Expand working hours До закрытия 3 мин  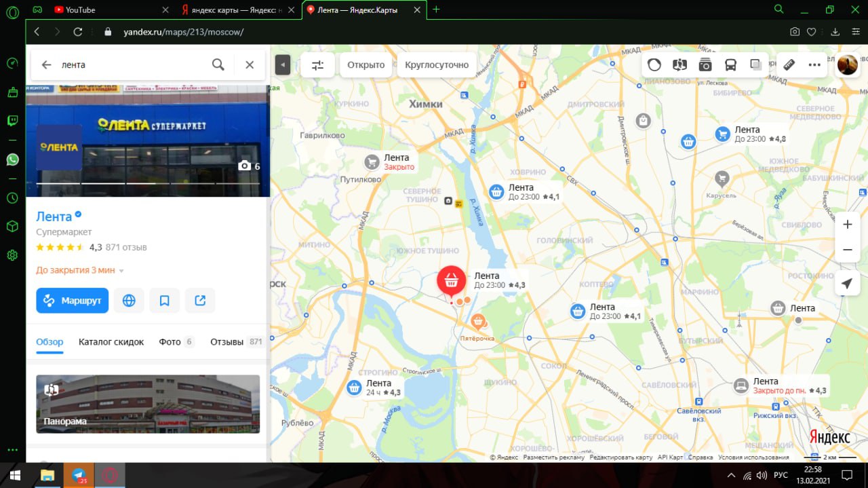pos(80,270)
